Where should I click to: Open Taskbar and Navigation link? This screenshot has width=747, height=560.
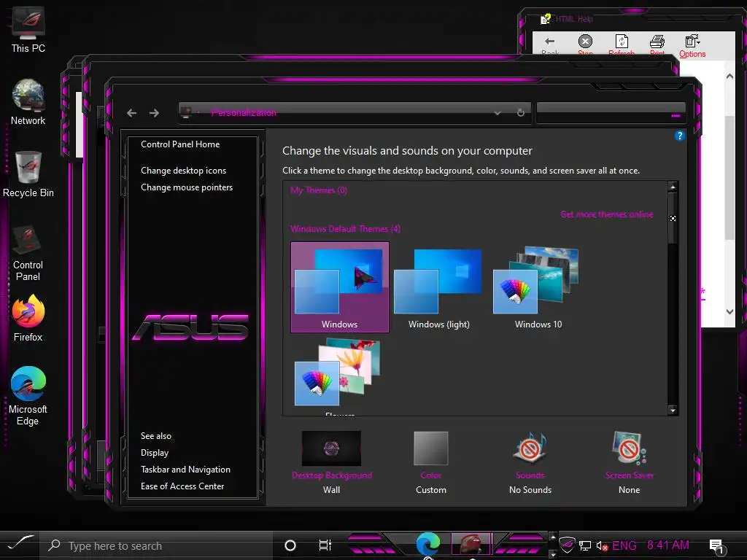(x=185, y=469)
